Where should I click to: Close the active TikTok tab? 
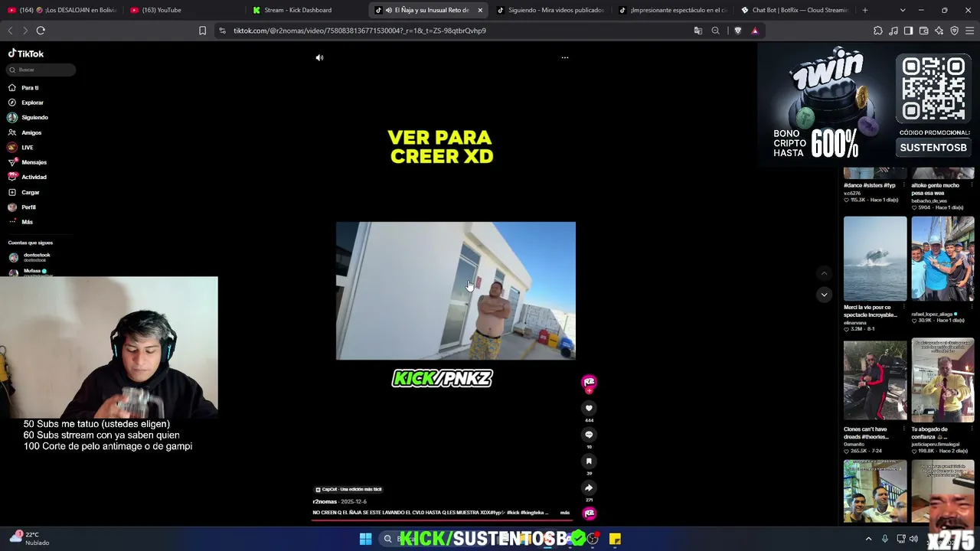(x=480, y=10)
